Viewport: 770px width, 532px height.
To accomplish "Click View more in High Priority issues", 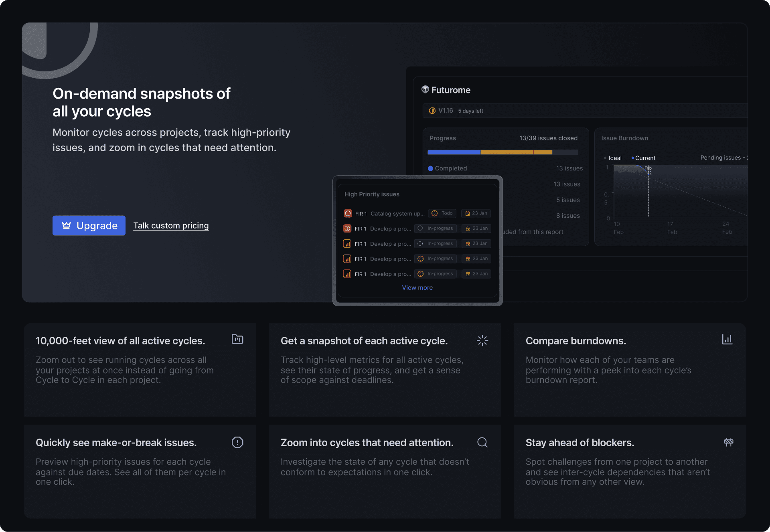I will coord(417,288).
